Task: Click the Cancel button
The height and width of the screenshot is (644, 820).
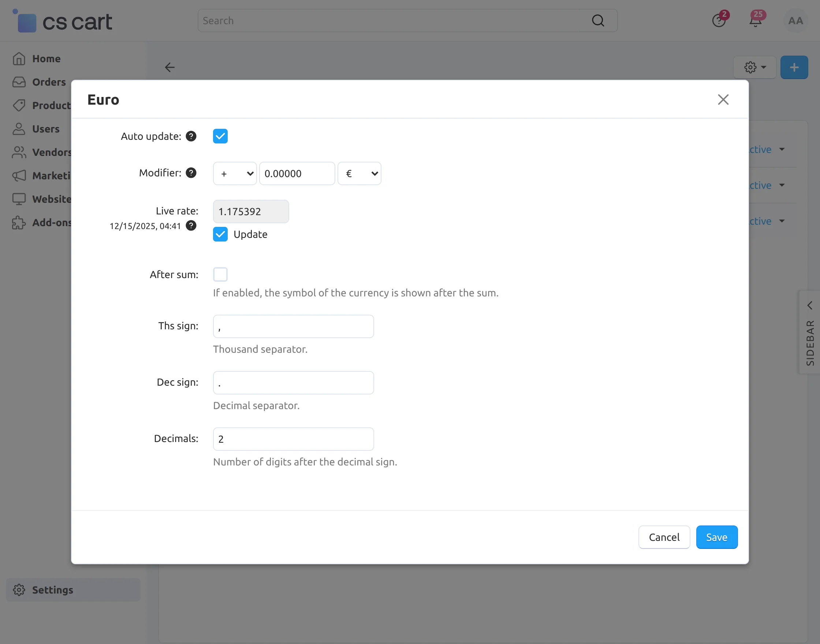Action: tap(664, 537)
